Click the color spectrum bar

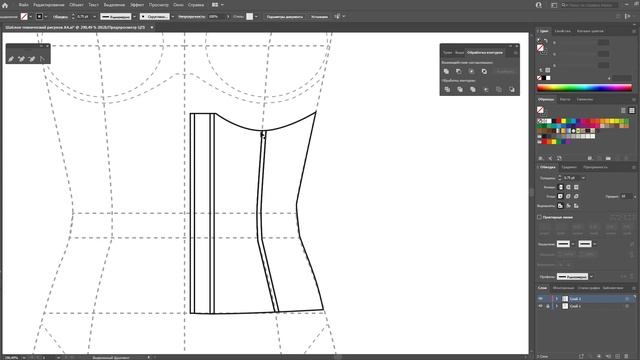click(584, 87)
